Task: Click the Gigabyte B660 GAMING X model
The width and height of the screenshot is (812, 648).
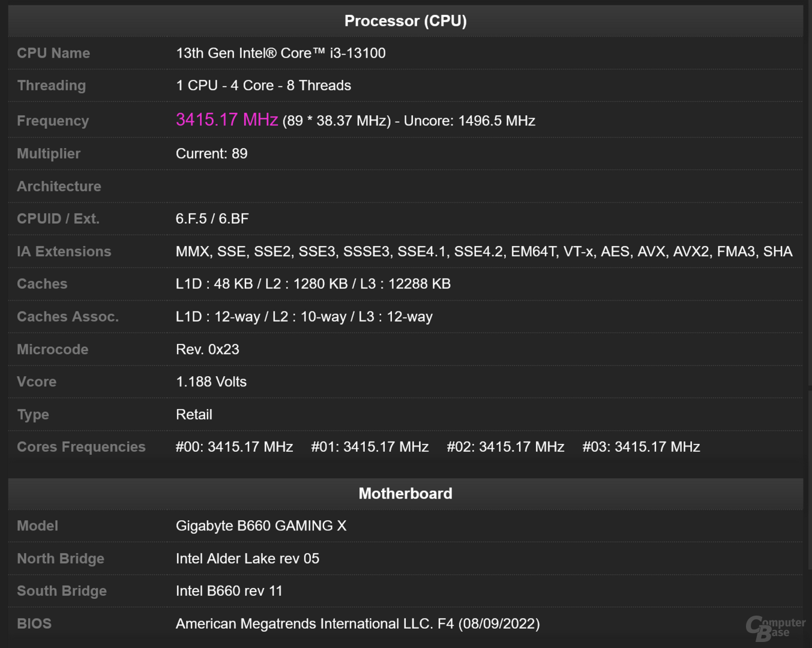Action: click(260, 526)
